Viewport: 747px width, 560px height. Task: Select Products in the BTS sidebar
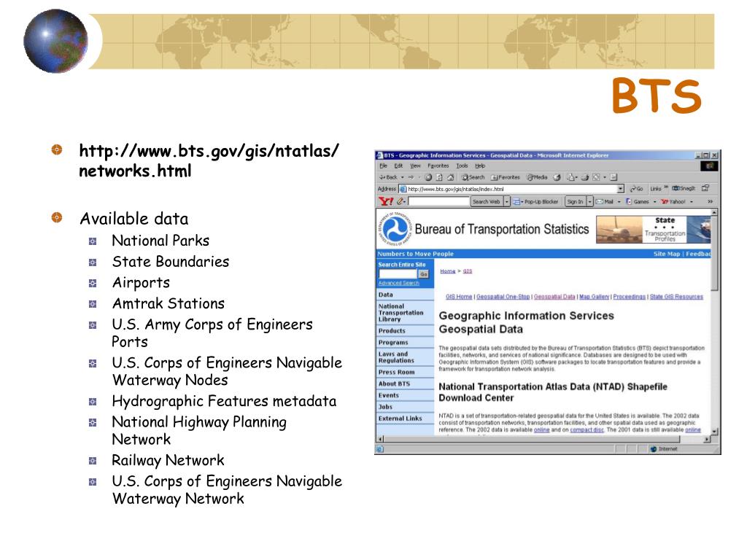[392, 330]
